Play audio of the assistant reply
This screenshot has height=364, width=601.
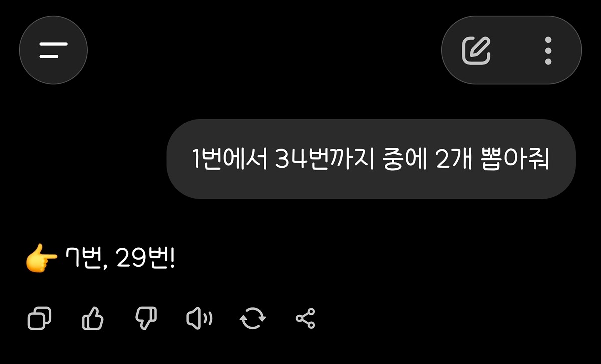click(x=199, y=318)
